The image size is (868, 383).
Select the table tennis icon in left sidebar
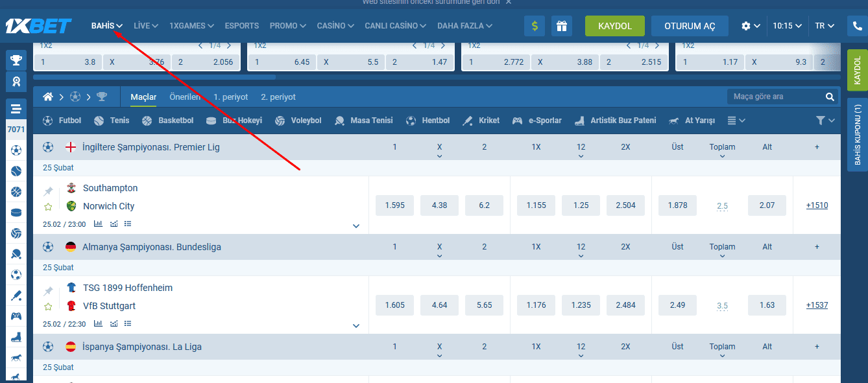[16, 254]
